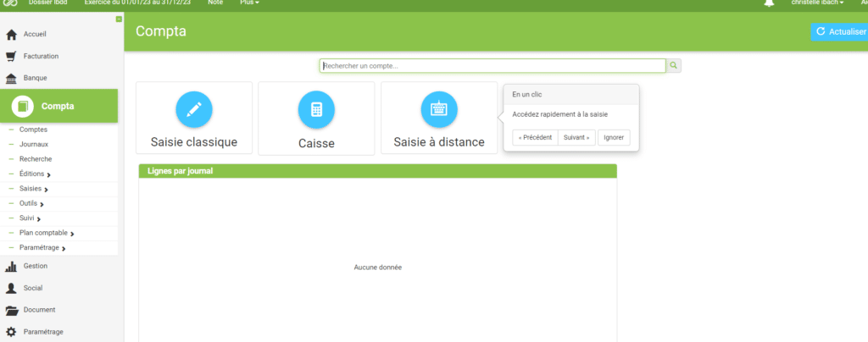
Task: Click the Facturation cart icon
Action: [x=11, y=57]
